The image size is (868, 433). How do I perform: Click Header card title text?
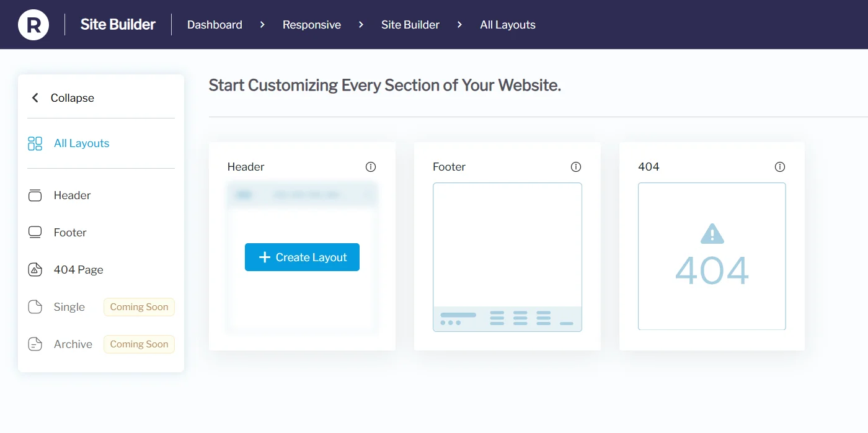246,167
